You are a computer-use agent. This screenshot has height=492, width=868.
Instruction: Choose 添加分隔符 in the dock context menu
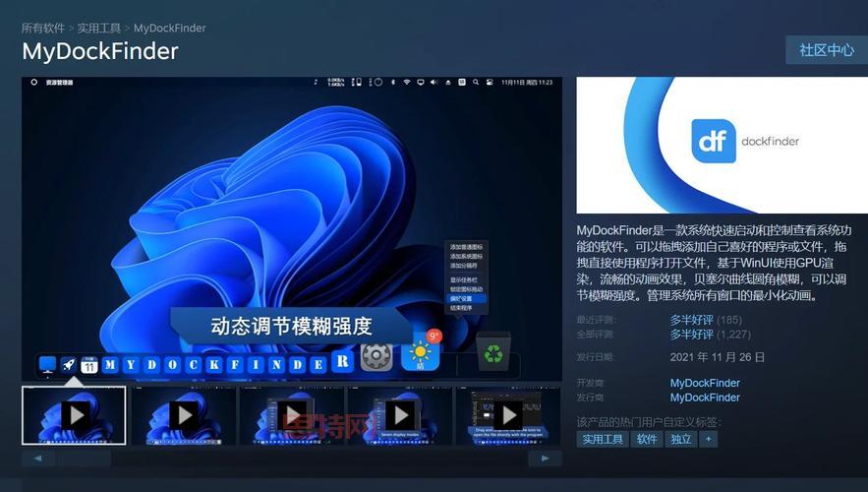[464, 266]
